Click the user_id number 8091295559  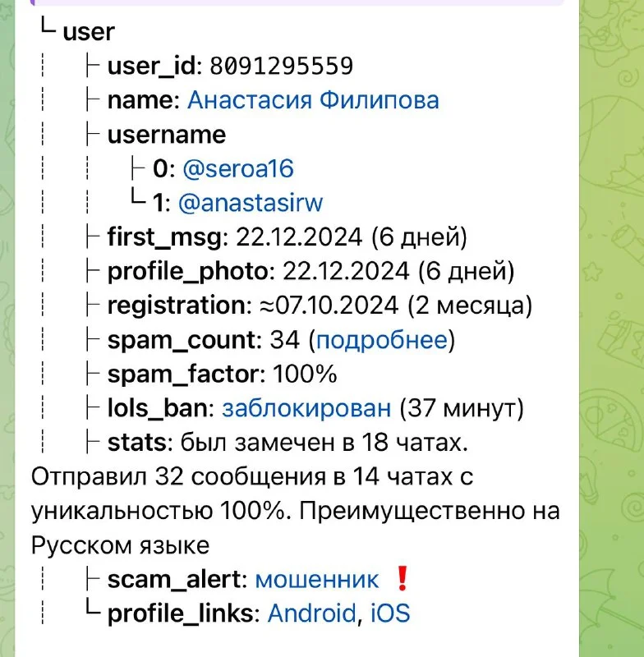281,66
